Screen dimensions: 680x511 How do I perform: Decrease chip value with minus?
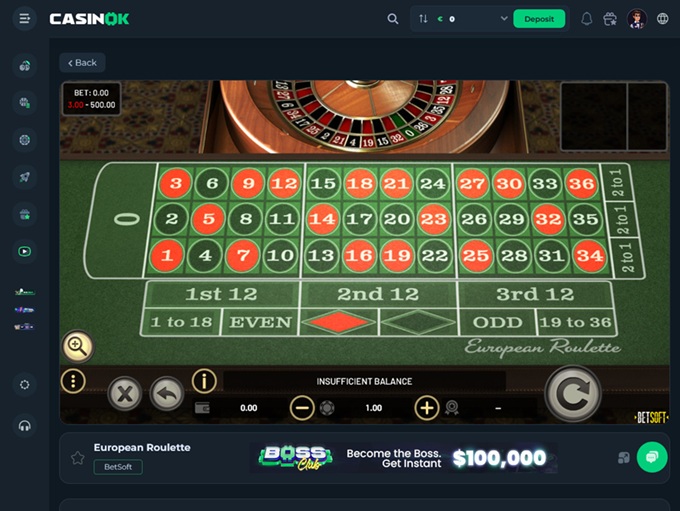[x=302, y=408]
